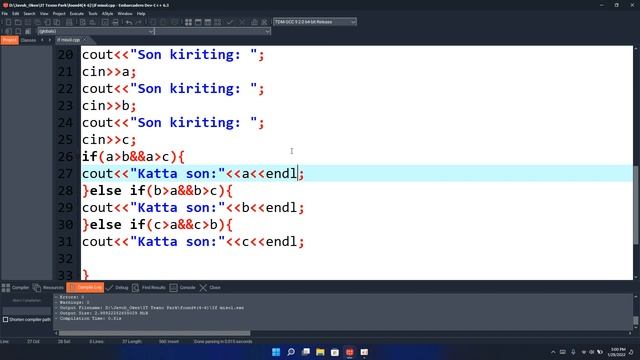This screenshot has width=640, height=360.
Task: Click the compile log vertical scrollbar
Action: pos(636,312)
